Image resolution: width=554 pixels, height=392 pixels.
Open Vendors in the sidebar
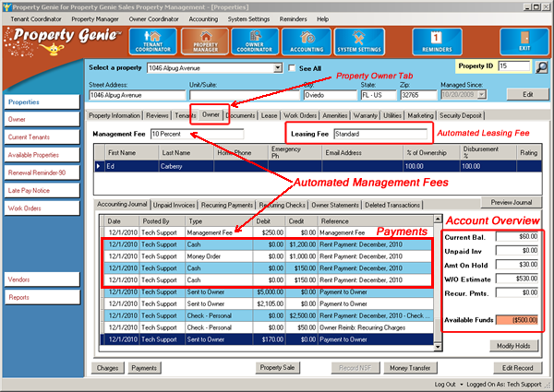42,279
